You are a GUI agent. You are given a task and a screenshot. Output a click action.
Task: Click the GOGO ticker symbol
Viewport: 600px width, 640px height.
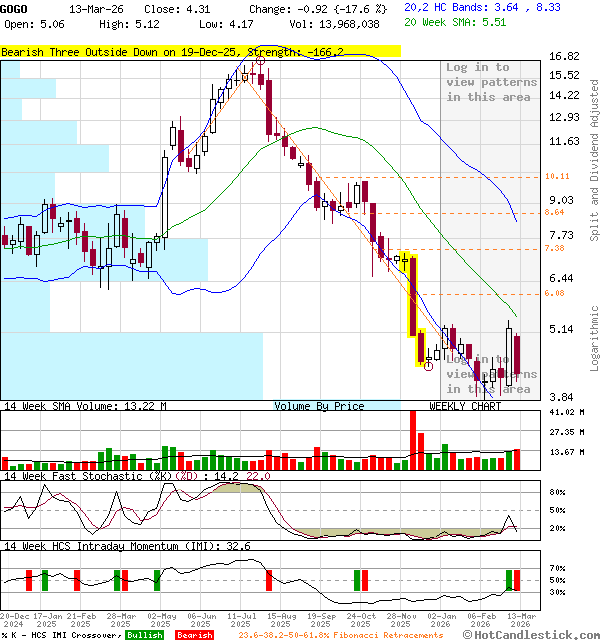(x=15, y=8)
